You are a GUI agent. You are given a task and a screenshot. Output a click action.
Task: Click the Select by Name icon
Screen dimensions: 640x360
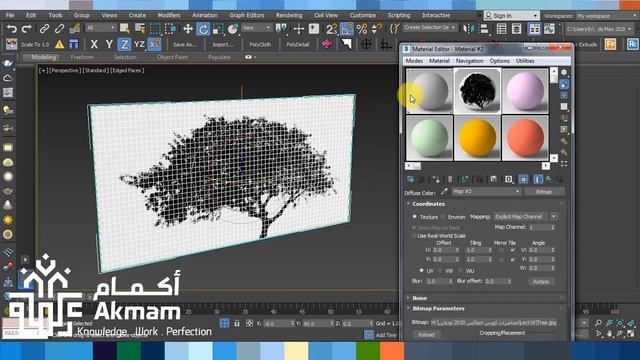point(140,29)
